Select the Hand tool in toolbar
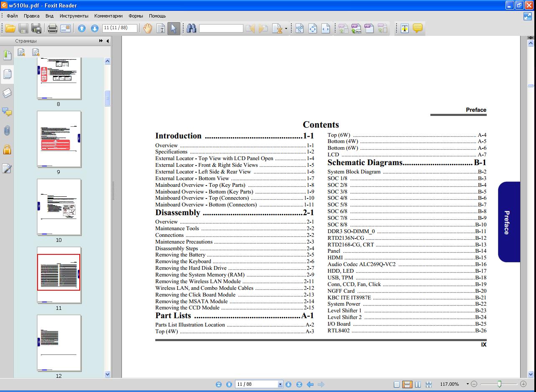 (x=147, y=28)
